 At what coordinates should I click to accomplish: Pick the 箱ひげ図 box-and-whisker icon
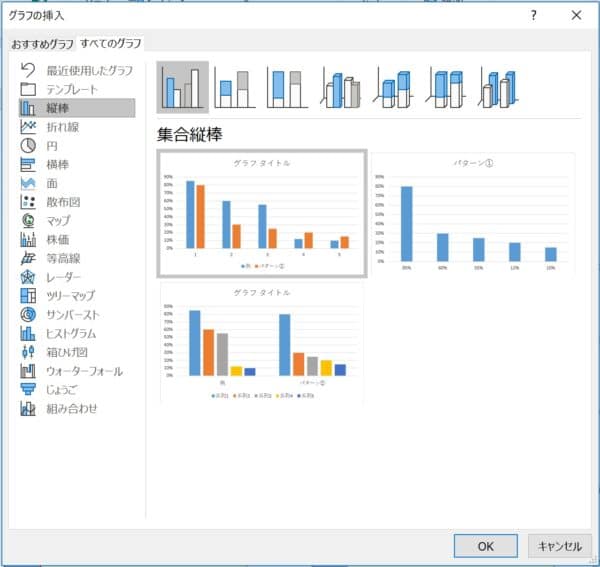[28, 352]
